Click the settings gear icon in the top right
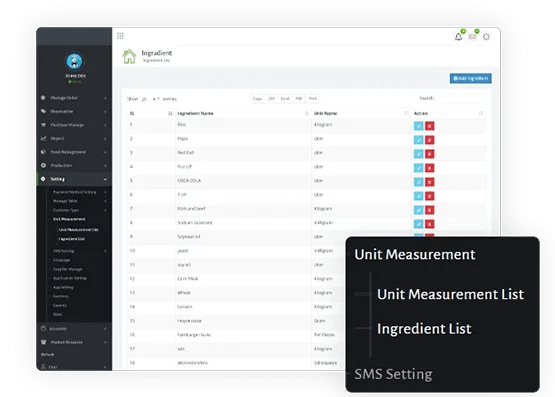555x397 pixels. (x=486, y=37)
